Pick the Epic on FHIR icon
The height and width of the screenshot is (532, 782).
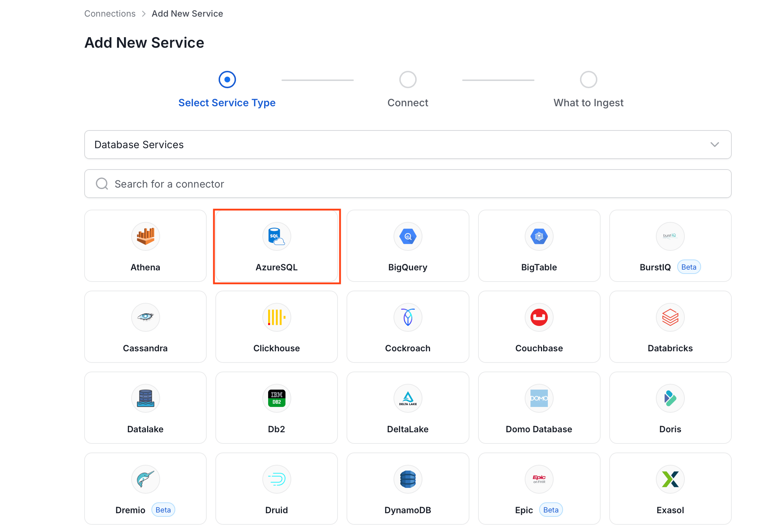539,479
